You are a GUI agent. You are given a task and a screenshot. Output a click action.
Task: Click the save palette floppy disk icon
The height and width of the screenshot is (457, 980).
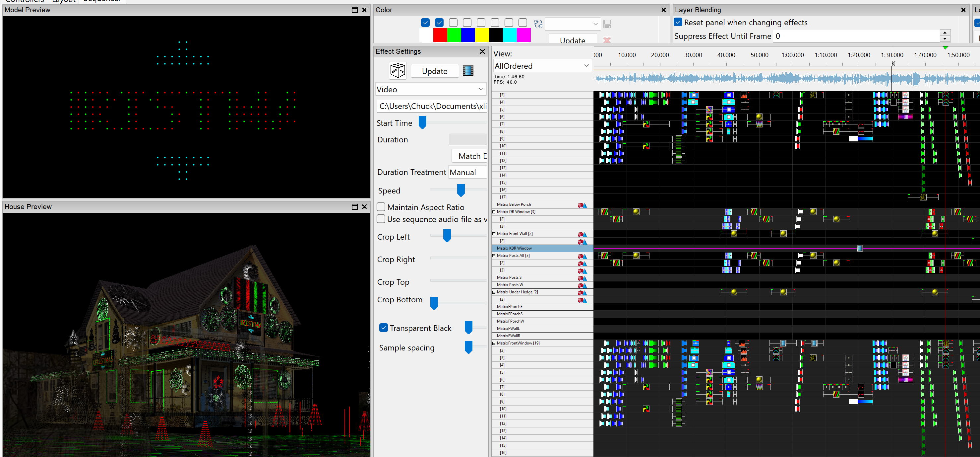[607, 24]
